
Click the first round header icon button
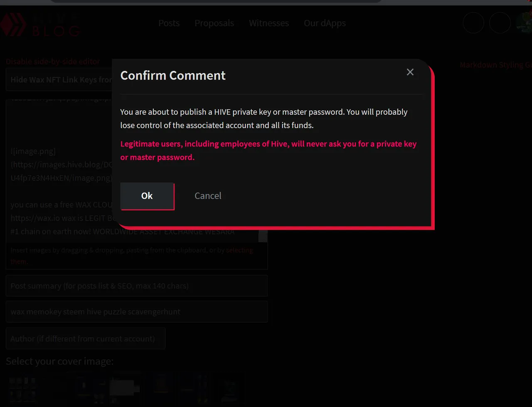(x=473, y=23)
